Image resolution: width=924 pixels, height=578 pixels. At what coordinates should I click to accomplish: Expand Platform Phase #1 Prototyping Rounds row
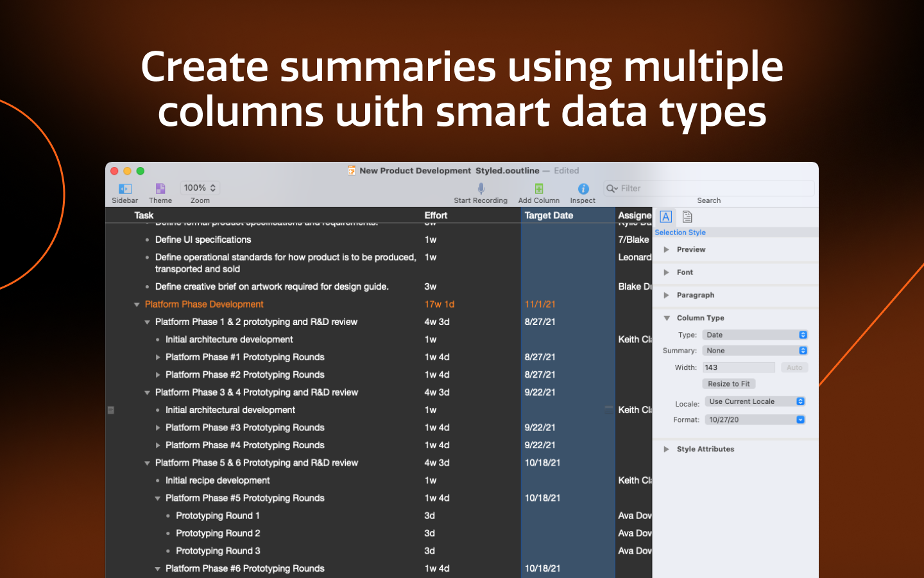[158, 358]
